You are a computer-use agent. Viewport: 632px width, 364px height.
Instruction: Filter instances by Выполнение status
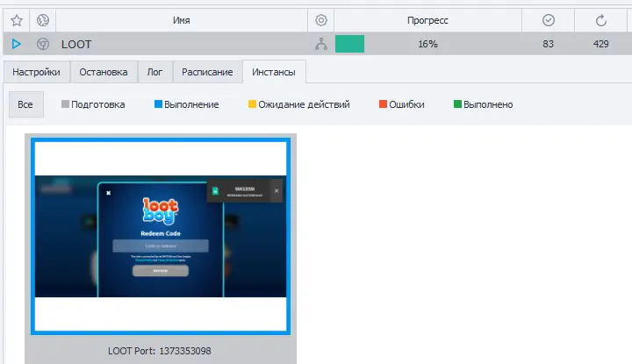click(187, 104)
